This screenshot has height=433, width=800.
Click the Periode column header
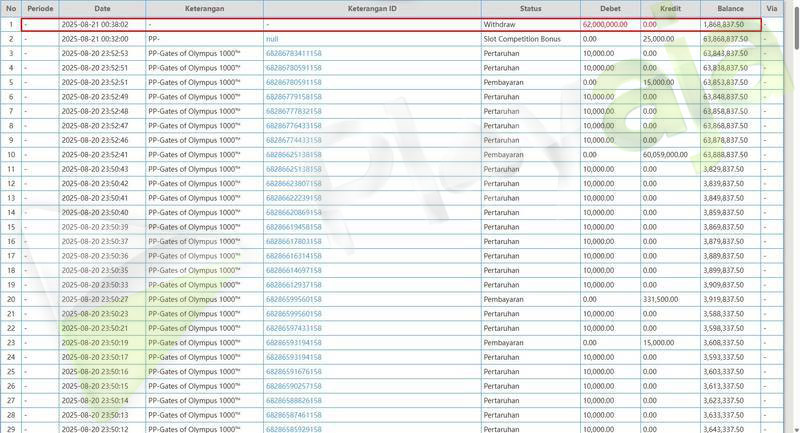click(40, 8)
